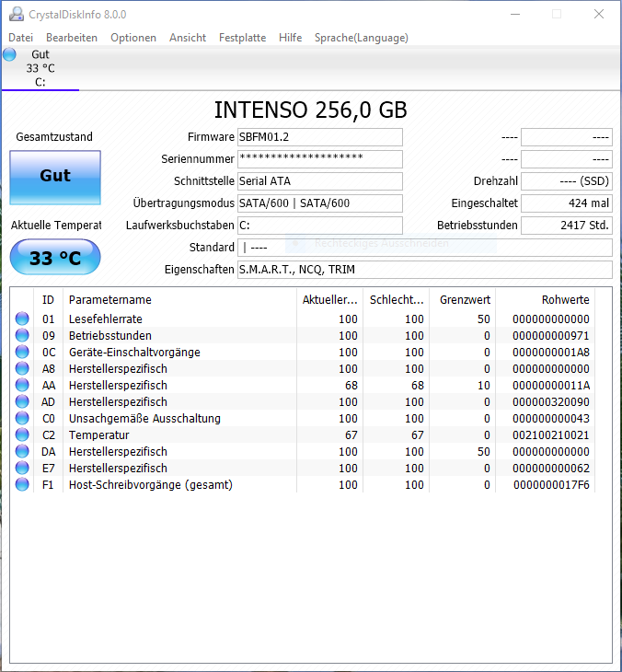Click the Aktueller... column header
The image size is (622, 672).
coord(329,299)
